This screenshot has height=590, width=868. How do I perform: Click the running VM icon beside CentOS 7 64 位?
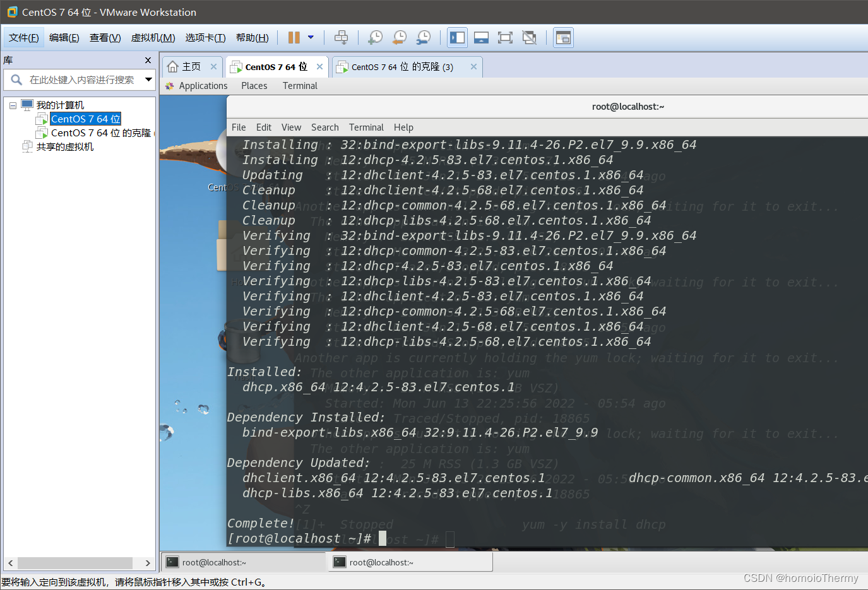(x=42, y=119)
